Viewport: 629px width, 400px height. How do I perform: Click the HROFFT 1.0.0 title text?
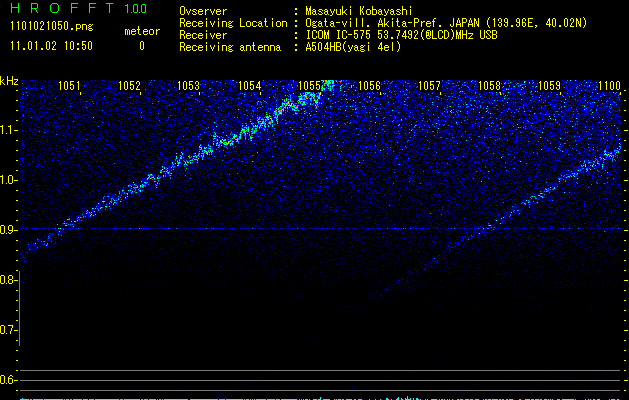pos(79,8)
